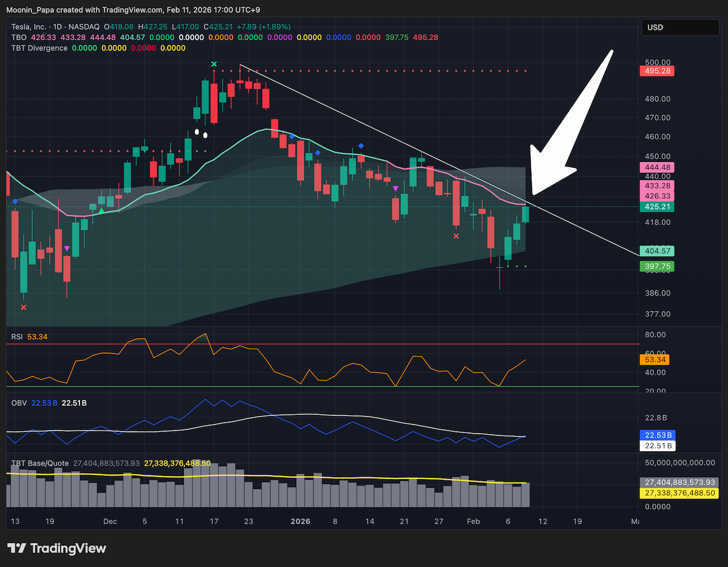Click the Dec date label on time axis
The image size is (728, 567).
click(x=110, y=521)
